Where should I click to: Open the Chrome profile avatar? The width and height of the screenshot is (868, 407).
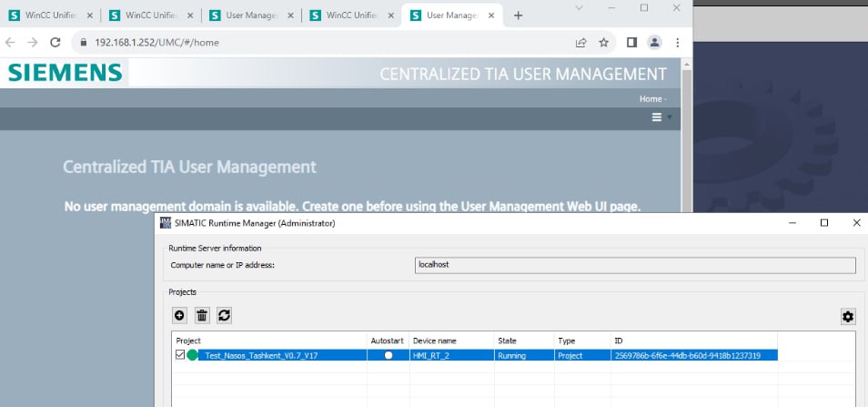[655, 43]
